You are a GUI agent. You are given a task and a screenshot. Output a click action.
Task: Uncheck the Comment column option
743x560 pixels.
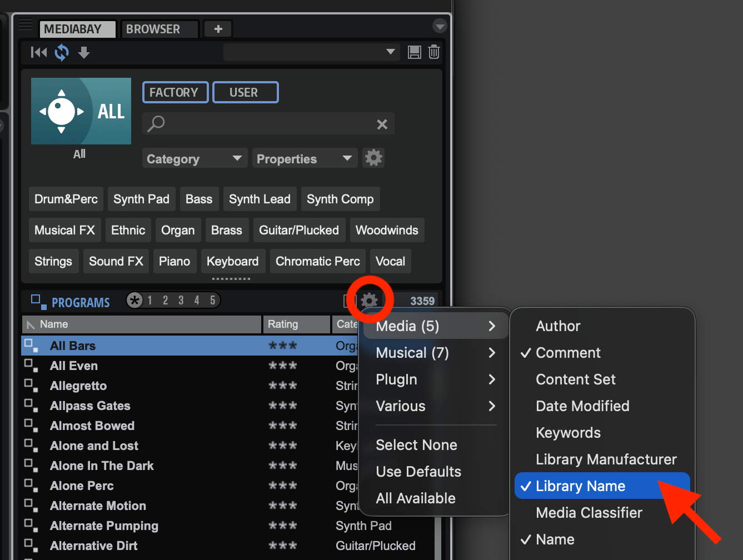pyautogui.click(x=602, y=353)
